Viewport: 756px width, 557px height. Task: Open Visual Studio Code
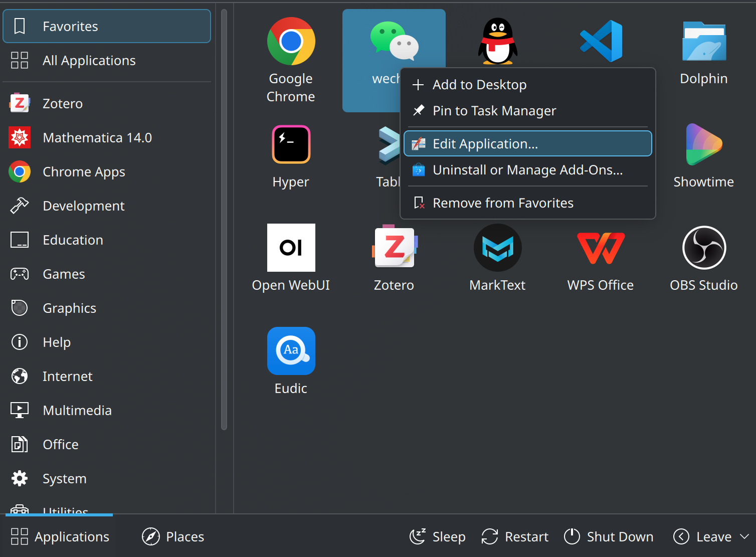tap(601, 43)
